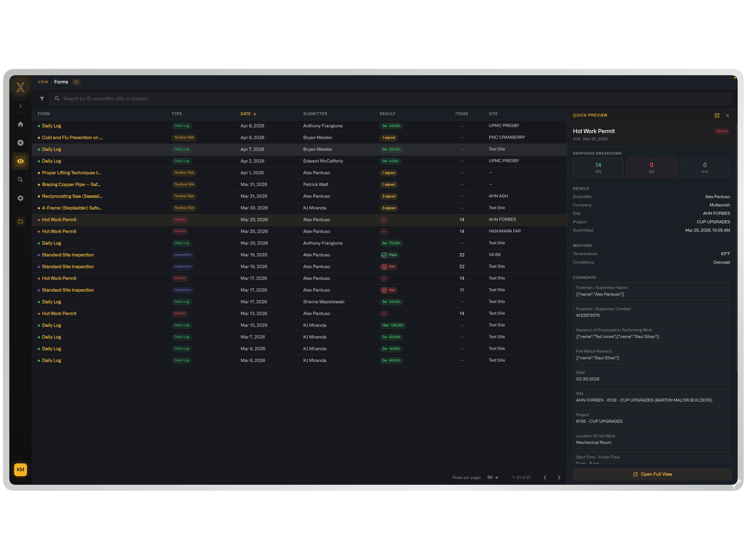Sort by FORM column header
The image size is (747, 560).
pos(44,114)
